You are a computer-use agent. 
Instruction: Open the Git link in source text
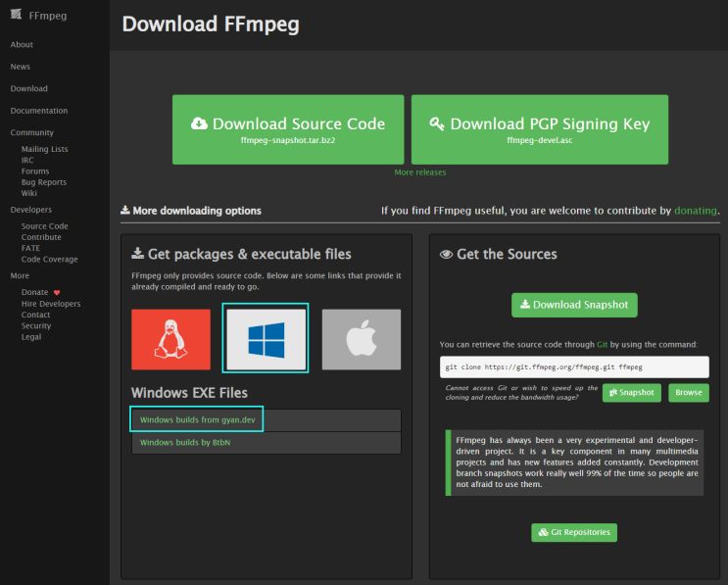point(603,345)
